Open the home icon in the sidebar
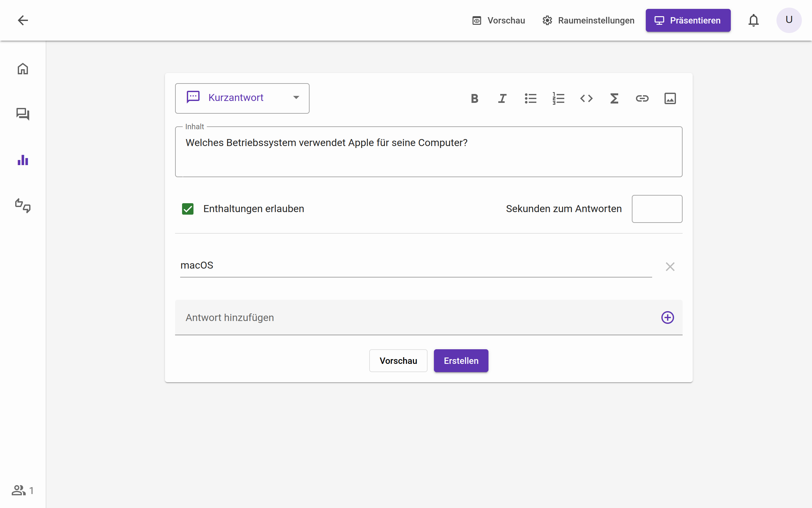The height and width of the screenshot is (508, 812). 23,69
